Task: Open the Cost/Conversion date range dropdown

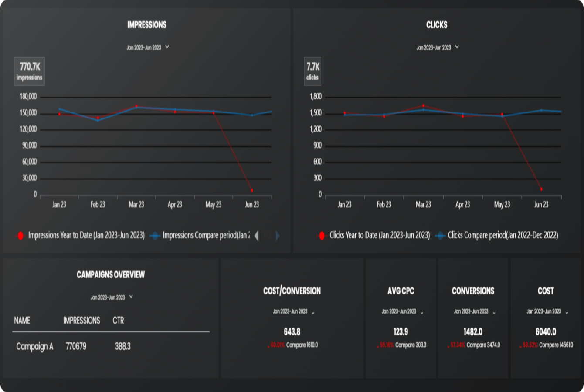Action: click(293, 312)
